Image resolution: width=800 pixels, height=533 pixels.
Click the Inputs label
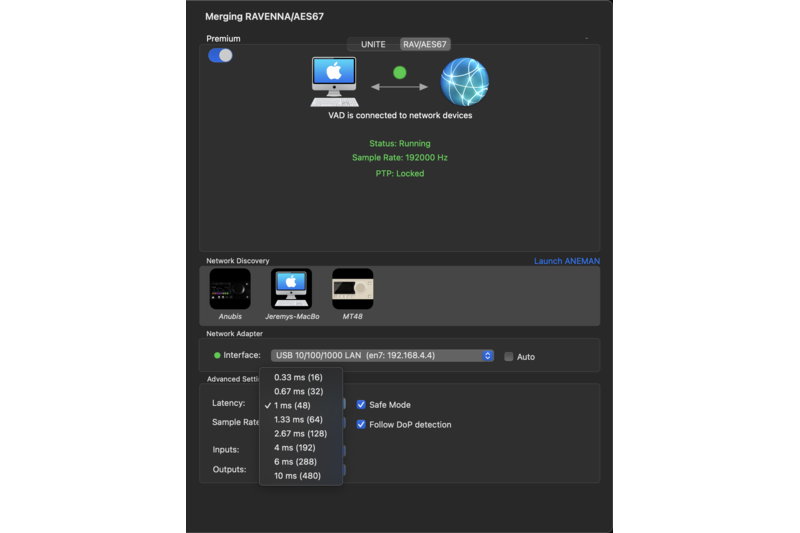tap(226, 449)
